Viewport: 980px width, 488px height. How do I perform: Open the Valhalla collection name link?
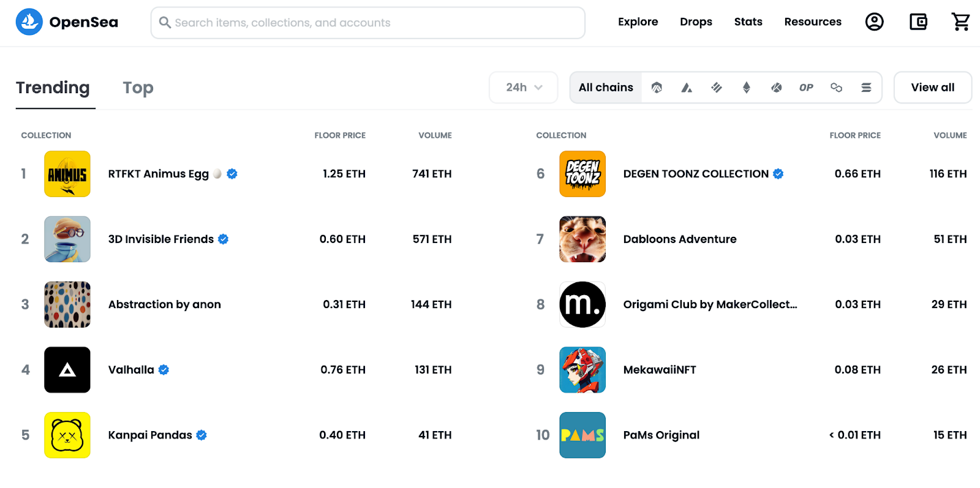tap(131, 370)
